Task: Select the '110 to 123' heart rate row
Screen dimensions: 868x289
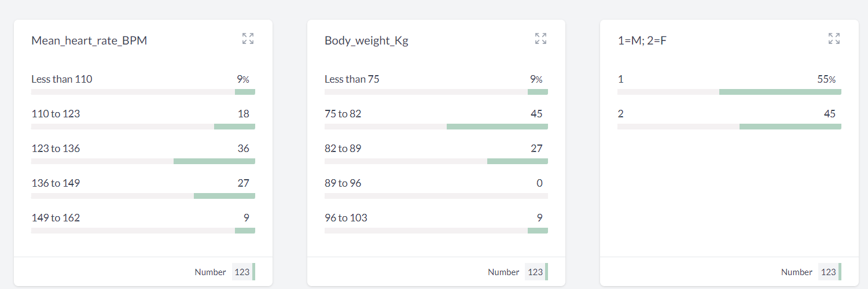Action: (x=143, y=119)
